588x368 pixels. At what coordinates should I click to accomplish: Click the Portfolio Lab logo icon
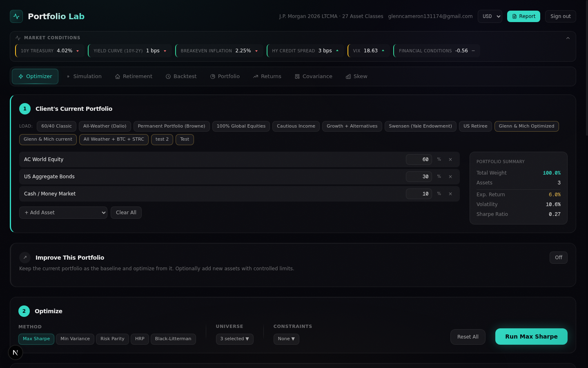[x=16, y=16]
